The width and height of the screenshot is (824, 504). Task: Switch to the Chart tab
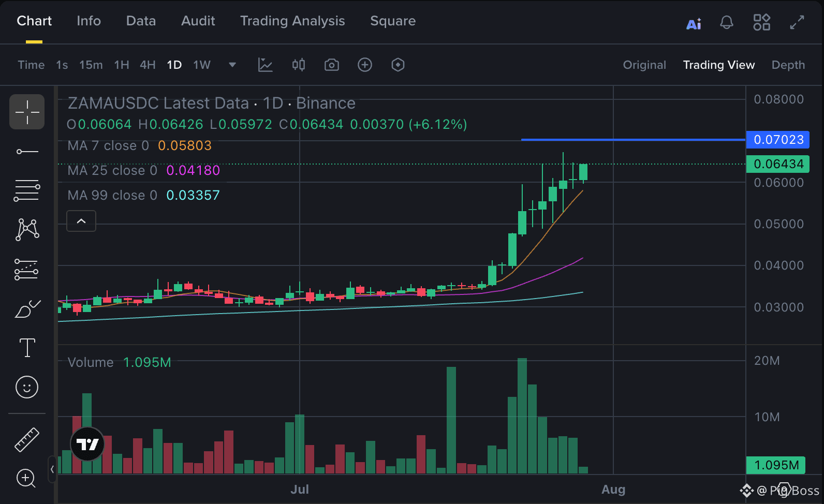pos(34,21)
